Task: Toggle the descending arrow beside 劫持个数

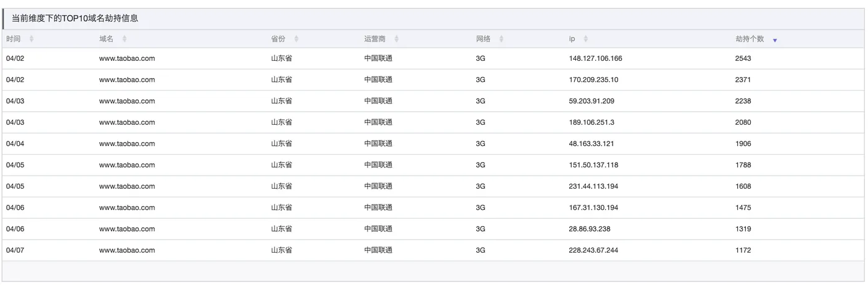Action: pos(775,40)
